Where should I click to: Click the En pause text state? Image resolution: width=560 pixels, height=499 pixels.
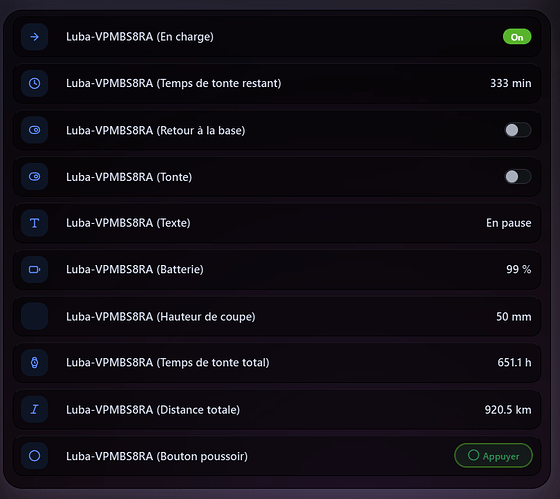coord(509,223)
